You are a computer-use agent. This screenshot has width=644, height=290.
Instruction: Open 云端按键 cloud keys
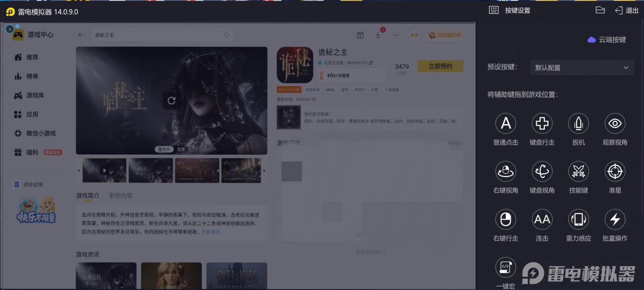pos(607,40)
